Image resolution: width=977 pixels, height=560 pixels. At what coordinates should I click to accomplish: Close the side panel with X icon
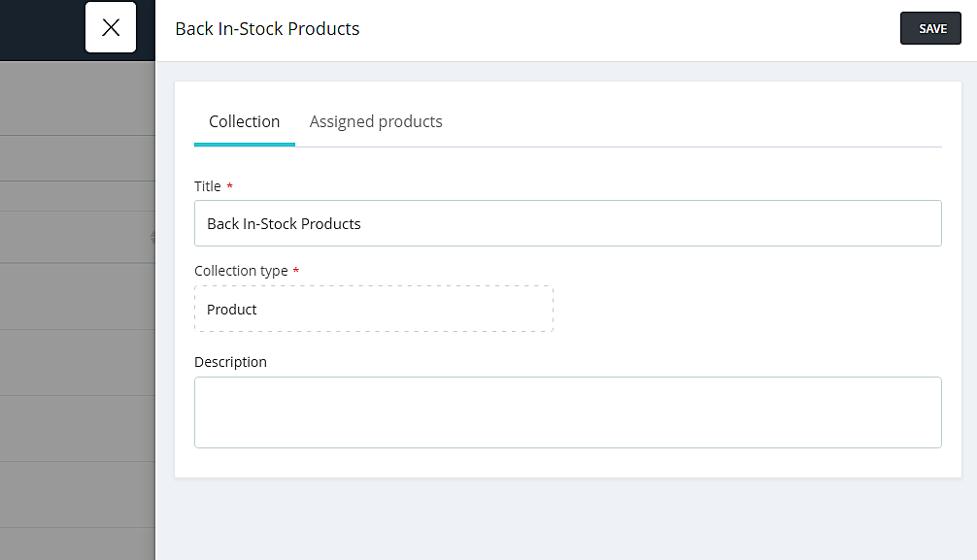point(111,27)
